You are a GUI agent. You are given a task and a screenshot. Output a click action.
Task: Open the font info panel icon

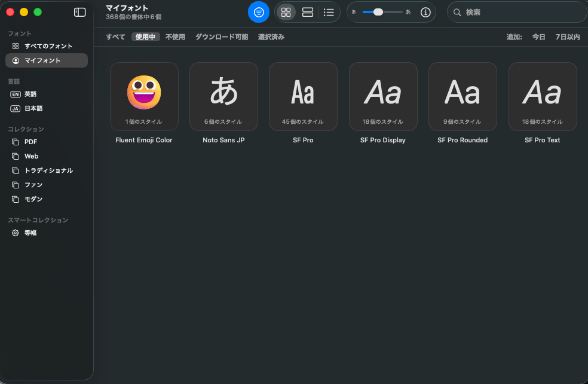pos(425,12)
